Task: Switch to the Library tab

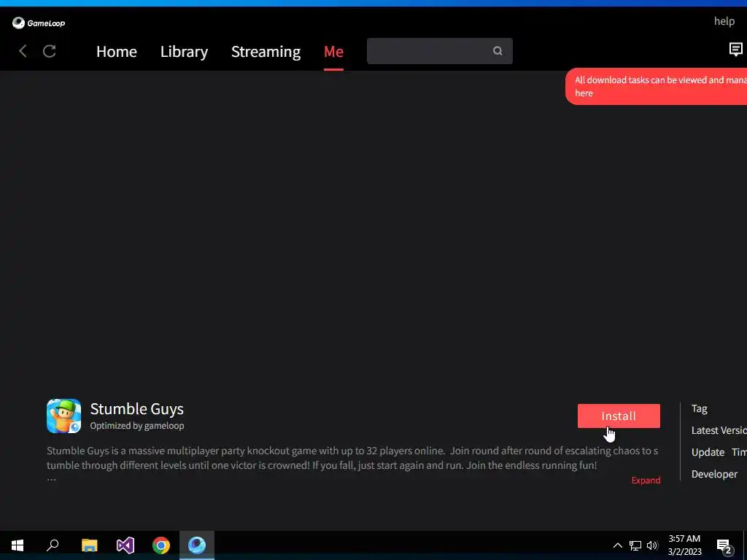Action: click(184, 52)
